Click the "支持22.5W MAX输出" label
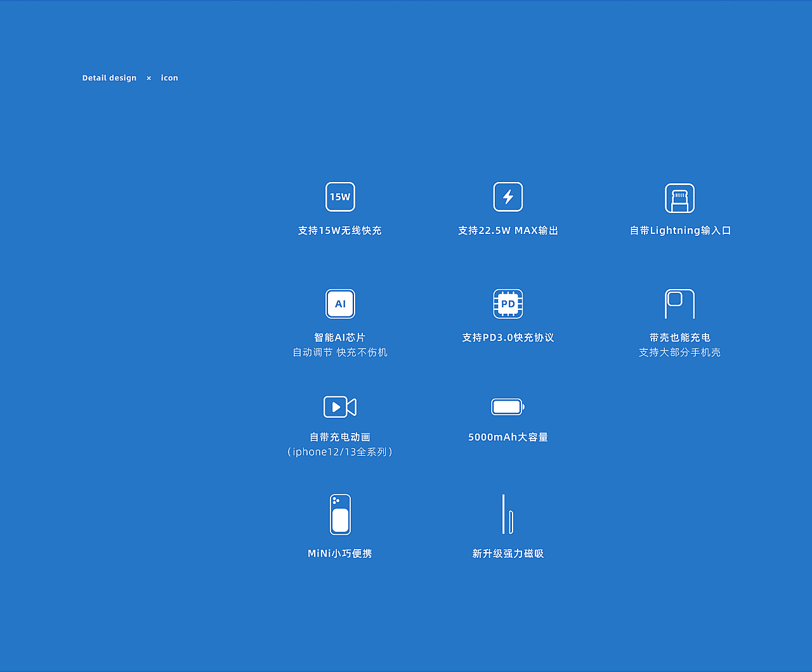812x672 pixels. click(x=508, y=231)
